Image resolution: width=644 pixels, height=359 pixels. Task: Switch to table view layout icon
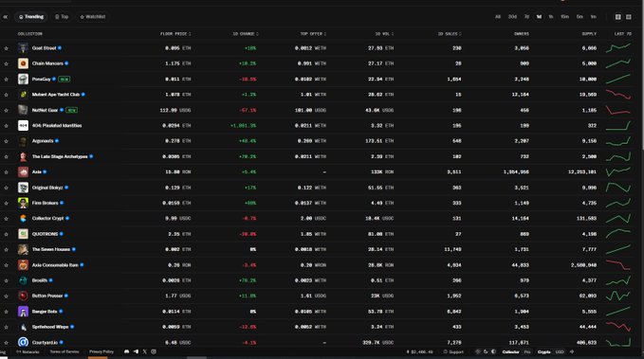pos(617,17)
